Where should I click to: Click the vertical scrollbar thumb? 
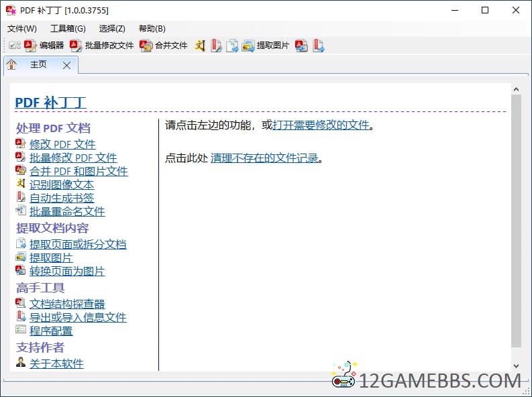[x=517, y=221]
